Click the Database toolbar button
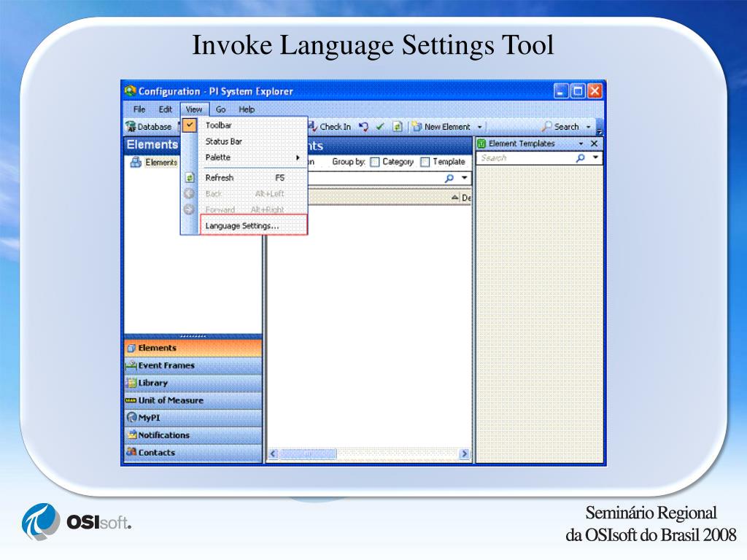The image size is (747, 560). coord(149,127)
